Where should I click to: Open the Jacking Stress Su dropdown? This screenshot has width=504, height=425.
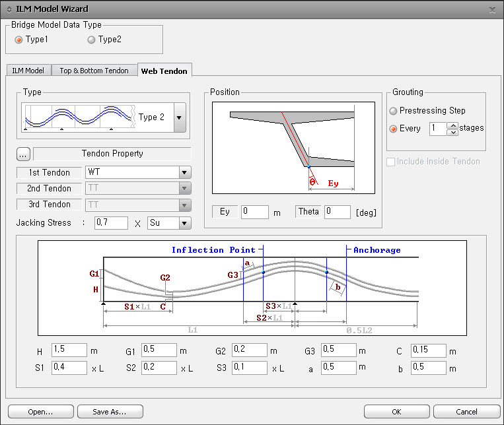[184, 223]
